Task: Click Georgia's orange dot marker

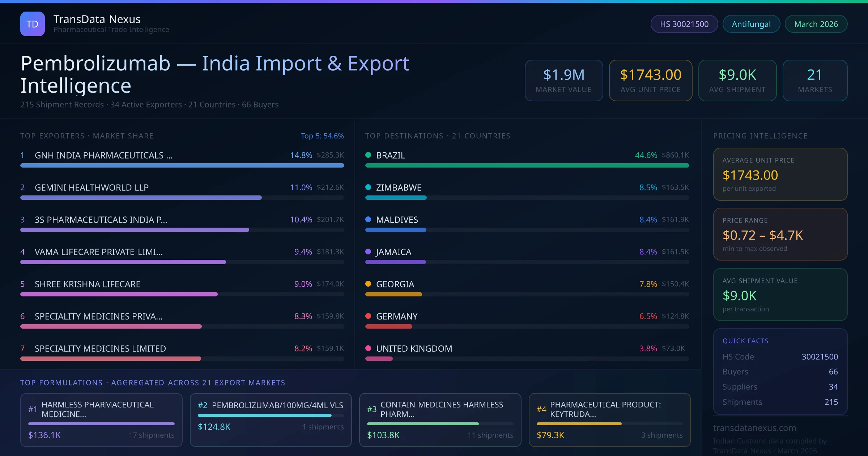Action: (x=368, y=284)
